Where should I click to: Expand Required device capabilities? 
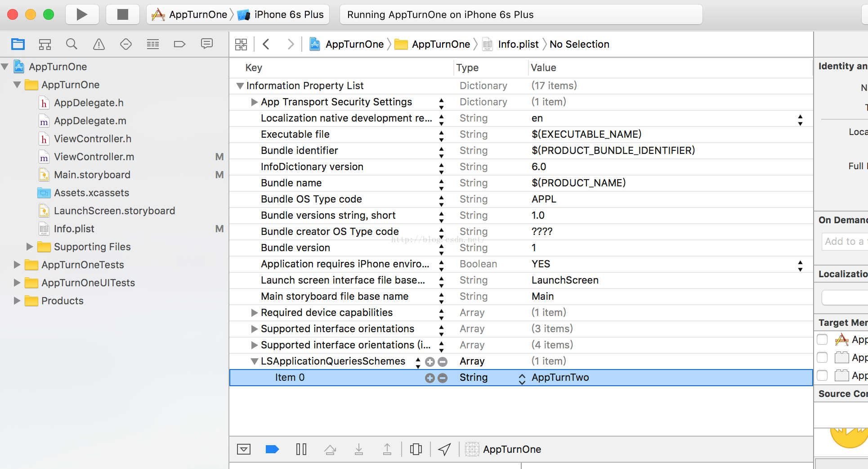click(254, 312)
